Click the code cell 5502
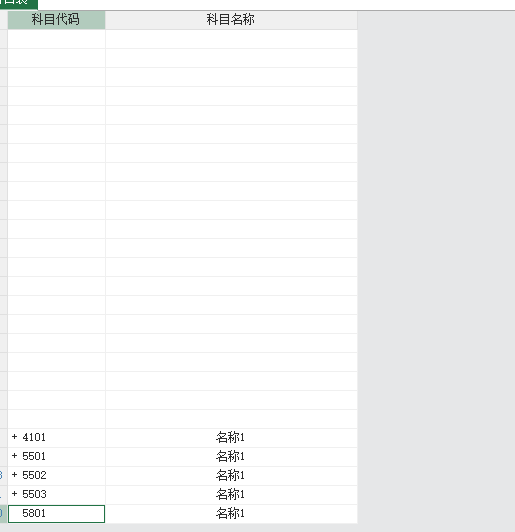The height and width of the screenshot is (532, 515). click(56, 476)
